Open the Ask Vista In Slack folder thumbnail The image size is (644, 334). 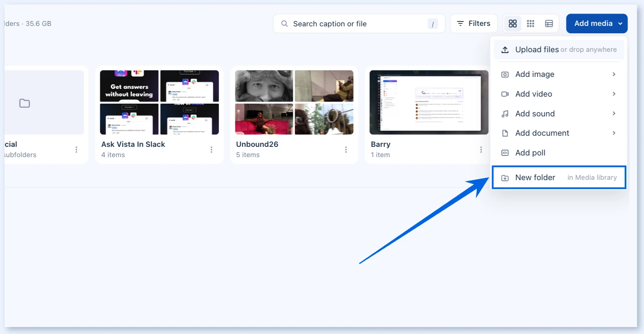pos(159,102)
